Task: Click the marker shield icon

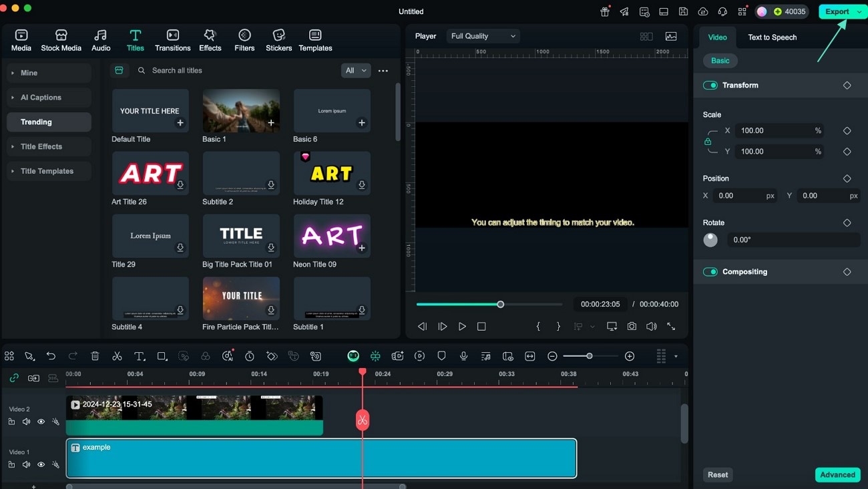Action: point(441,357)
